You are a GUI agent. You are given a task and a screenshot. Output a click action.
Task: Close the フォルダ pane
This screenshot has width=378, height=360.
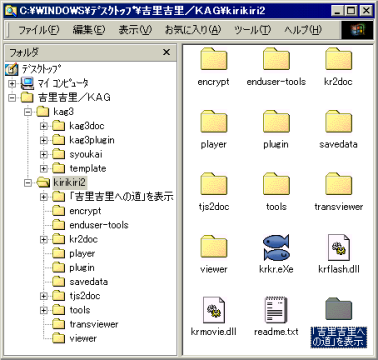166,52
